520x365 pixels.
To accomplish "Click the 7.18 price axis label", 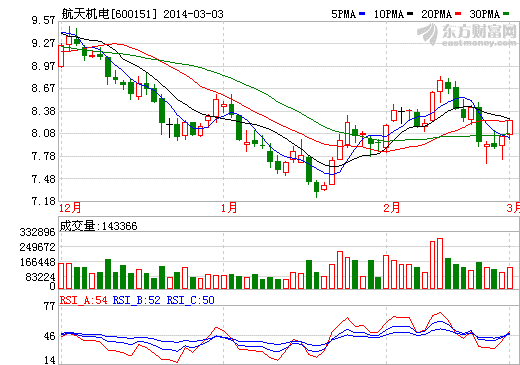I will (43, 201).
